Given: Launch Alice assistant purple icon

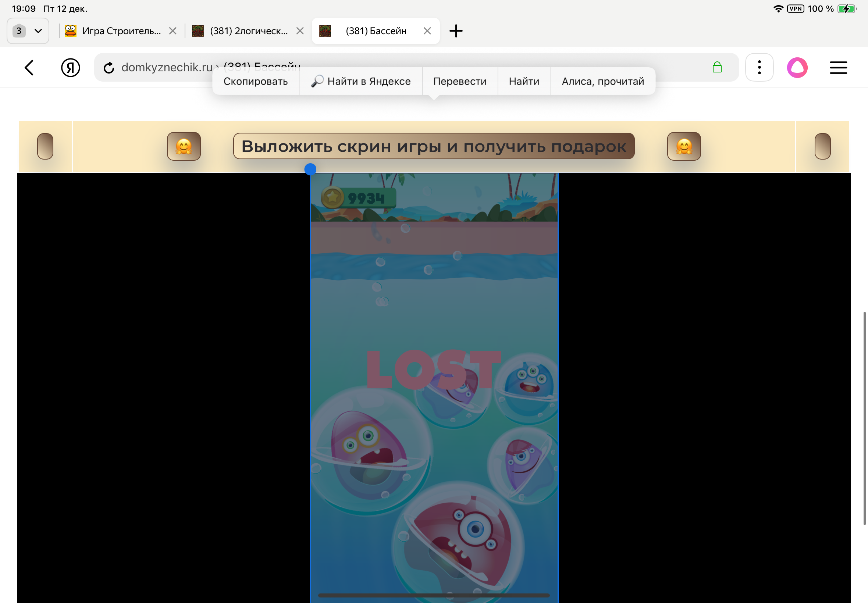Looking at the screenshot, I should [x=797, y=68].
